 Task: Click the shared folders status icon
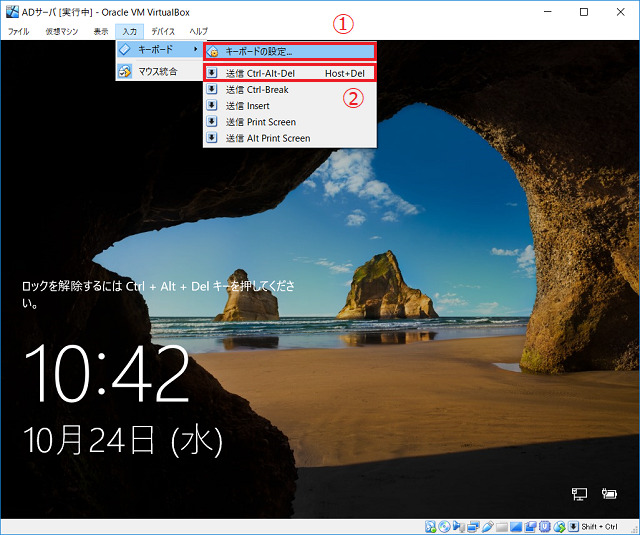[x=502, y=527]
